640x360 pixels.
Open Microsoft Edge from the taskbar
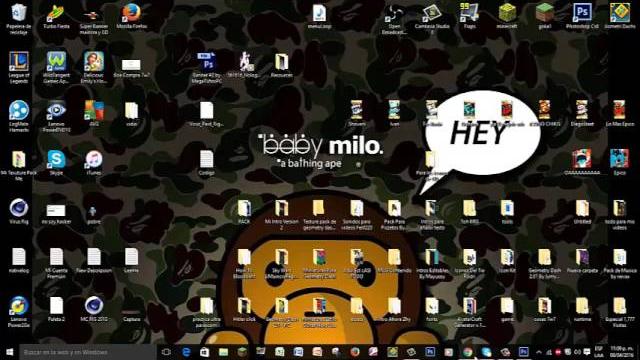click(186, 352)
